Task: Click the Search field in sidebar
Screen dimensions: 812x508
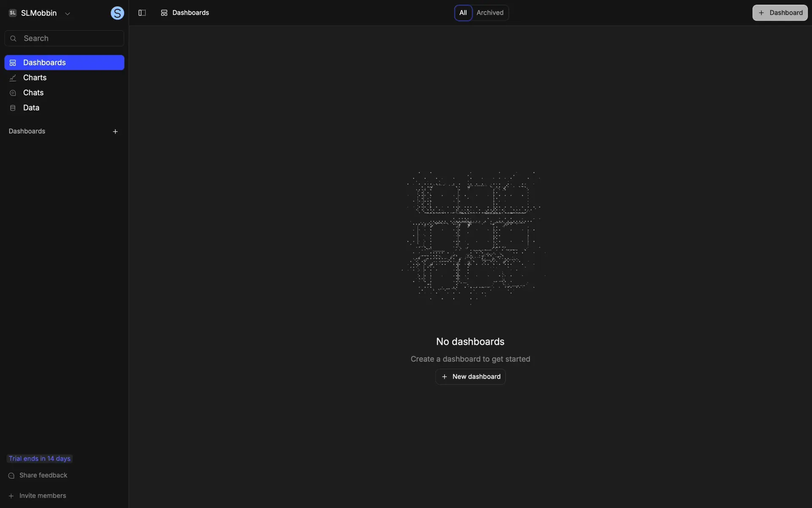Action: coord(64,38)
